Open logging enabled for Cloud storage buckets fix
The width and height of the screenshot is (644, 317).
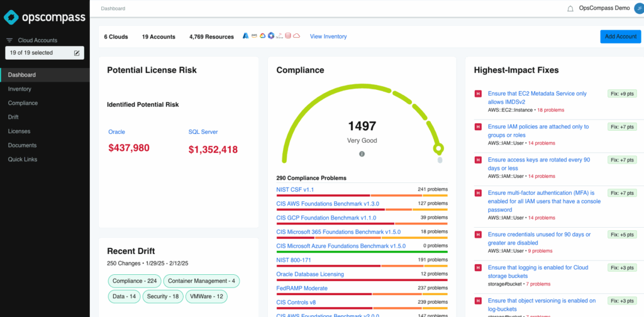(538, 272)
